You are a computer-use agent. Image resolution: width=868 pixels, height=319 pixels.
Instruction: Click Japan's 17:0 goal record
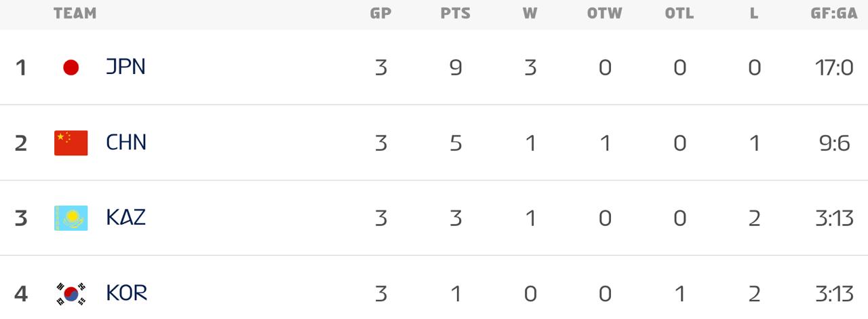833,67
